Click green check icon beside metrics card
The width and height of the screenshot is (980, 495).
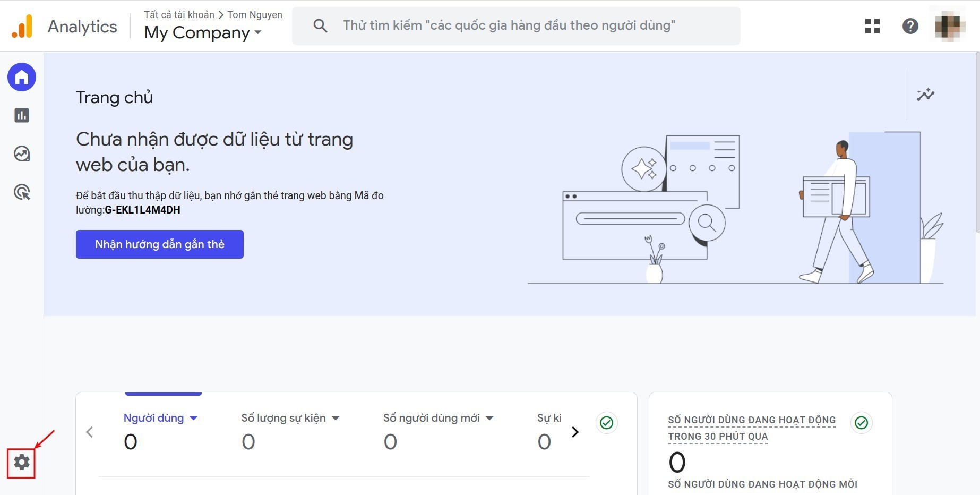(x=606, y=423)
